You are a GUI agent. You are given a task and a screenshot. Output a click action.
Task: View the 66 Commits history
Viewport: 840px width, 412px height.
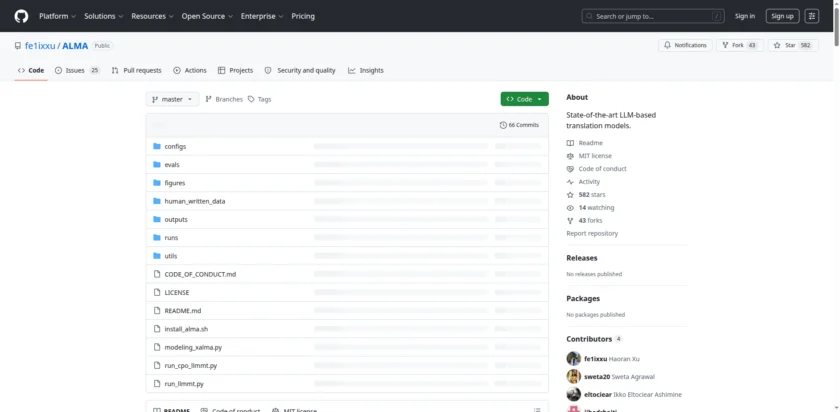(x=520, y=125)
